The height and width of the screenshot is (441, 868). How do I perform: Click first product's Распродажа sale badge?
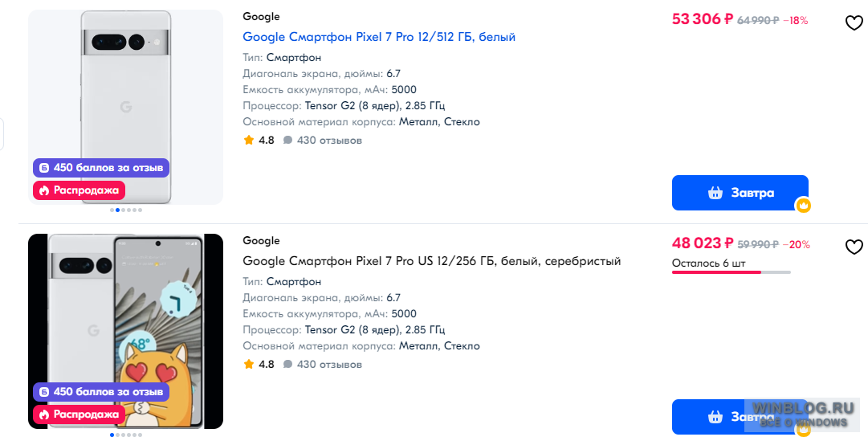click(79, 190)
